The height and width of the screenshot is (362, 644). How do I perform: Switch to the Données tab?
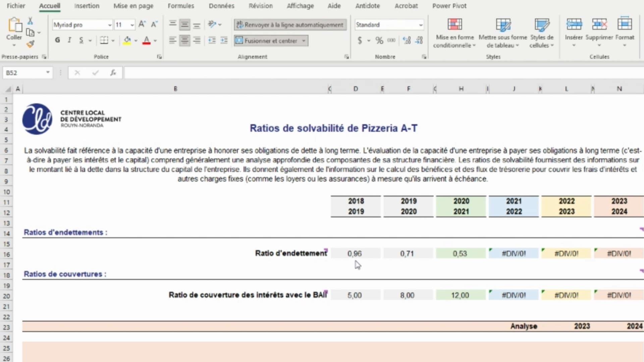tap(221, 6)
